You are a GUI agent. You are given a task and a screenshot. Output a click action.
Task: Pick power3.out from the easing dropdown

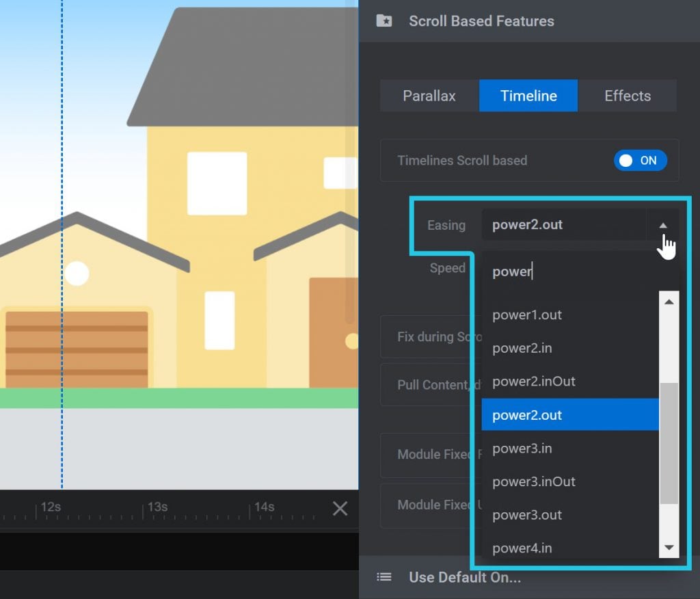click(526, 515)
